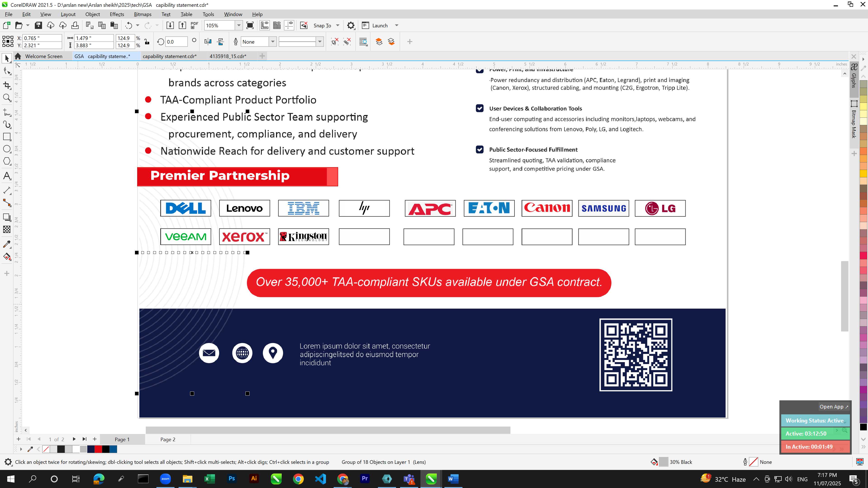
Task: Activate the Text tool
Action: pos(7,176)
